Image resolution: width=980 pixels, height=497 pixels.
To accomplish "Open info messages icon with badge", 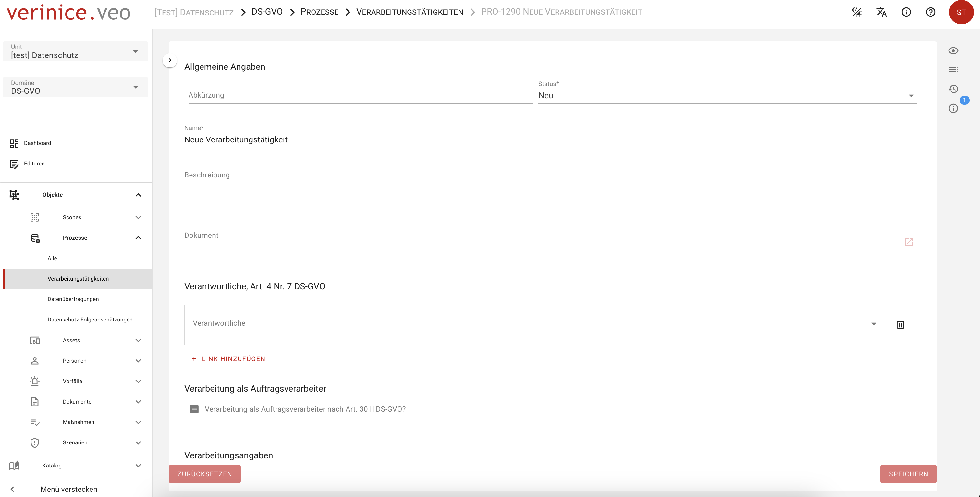I will pyautogui.click(x=953, y=108).
